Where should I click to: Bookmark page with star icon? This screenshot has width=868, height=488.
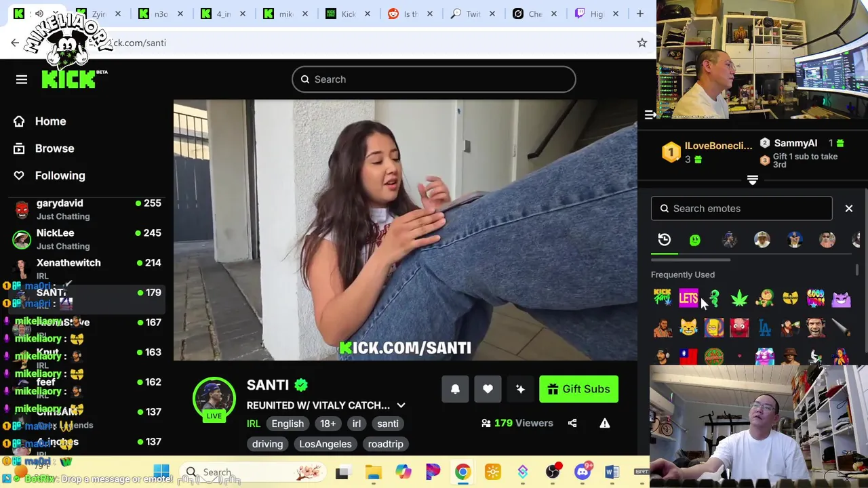point(642,43)
